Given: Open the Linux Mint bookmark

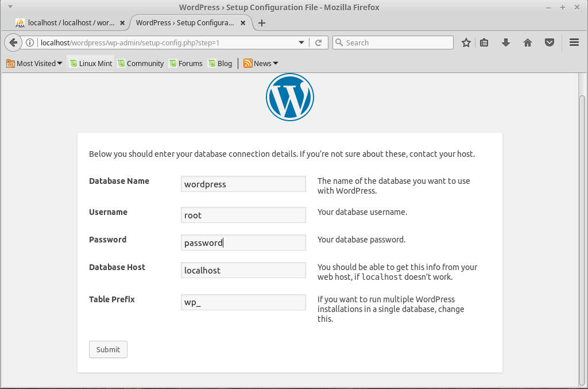Looking at the screenshot, I should [x=91, y=63].
